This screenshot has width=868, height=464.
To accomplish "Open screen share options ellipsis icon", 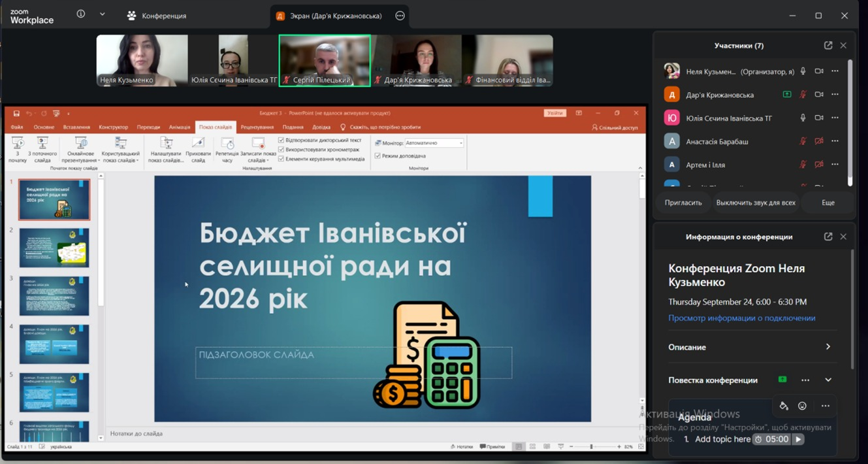I will 400,16.
